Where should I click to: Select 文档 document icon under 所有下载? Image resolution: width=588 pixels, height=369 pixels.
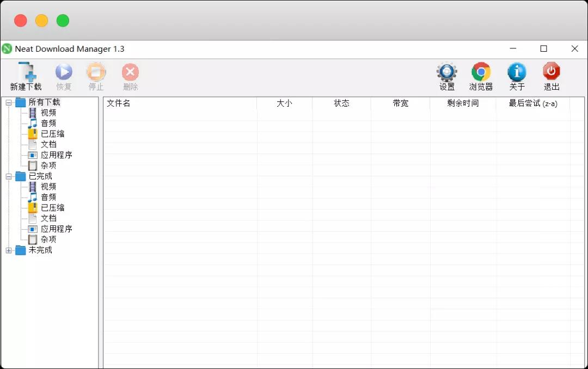[x=33, y=144]
